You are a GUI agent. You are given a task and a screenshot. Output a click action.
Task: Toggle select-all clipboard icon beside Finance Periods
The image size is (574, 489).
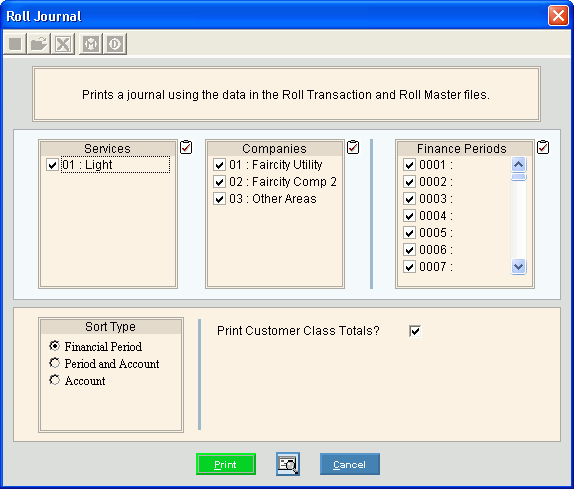click(543, 147)
